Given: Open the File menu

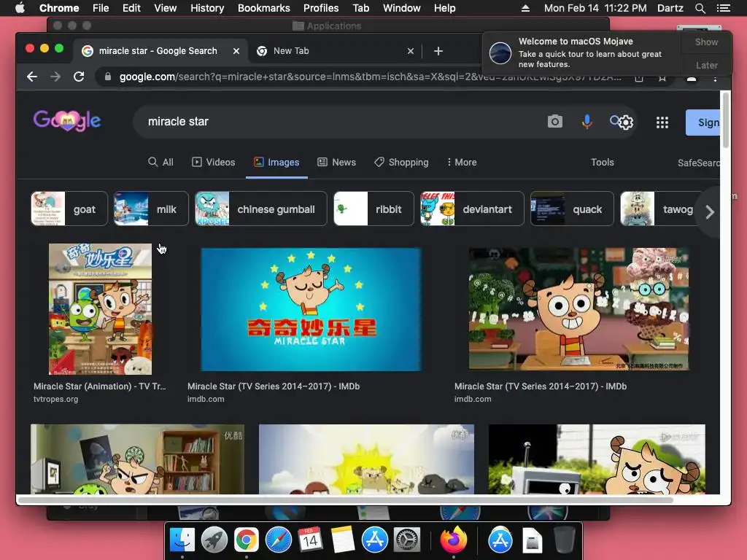Looking at the screenshot, I should (101, 8).
